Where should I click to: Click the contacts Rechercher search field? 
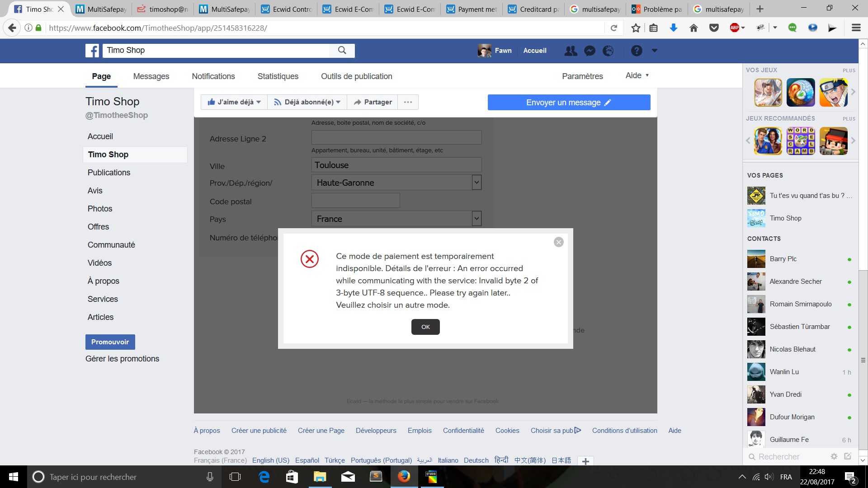tap(787, 457)
